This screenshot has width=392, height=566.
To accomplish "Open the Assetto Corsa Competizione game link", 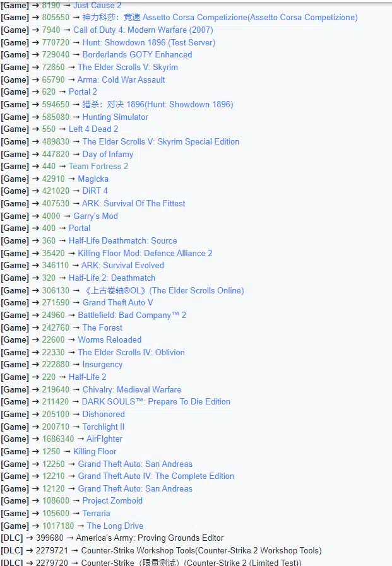I will (220, 17).
